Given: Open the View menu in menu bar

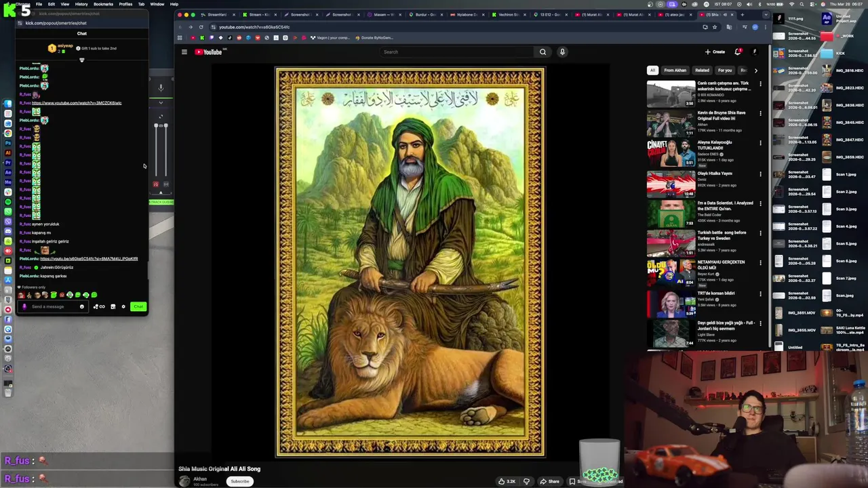Looking at the screenshot, I should 64,4.
